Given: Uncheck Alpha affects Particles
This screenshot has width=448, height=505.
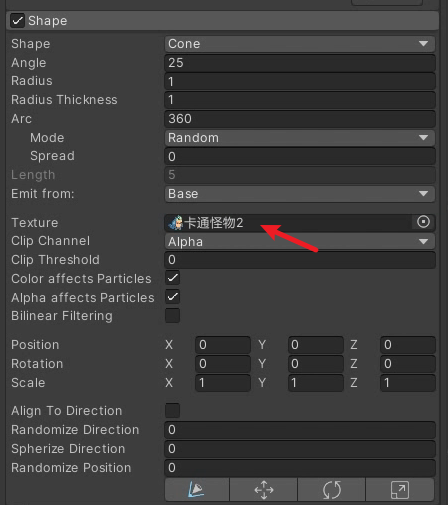Looking at the screenshot, I should 173,297.
